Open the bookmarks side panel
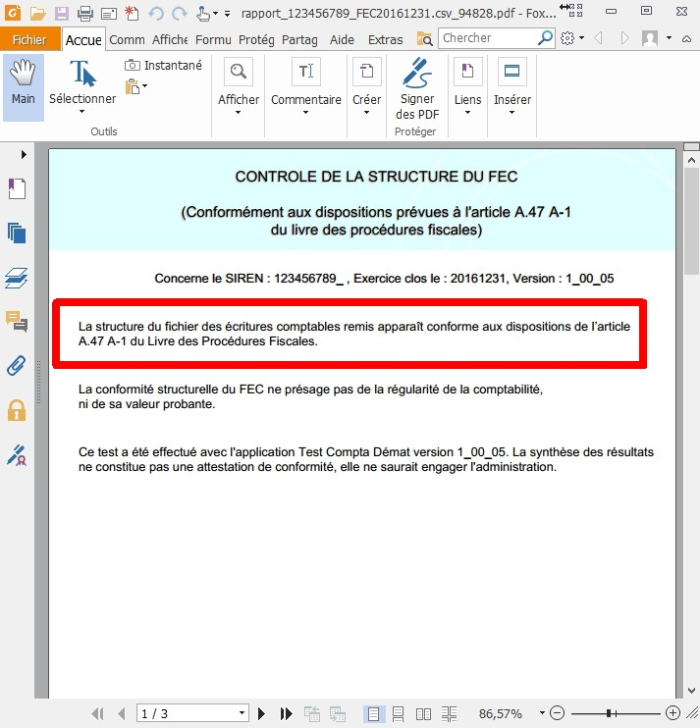Image resolution: width=700 pixels, height=728 pixels. click(18, 189)
